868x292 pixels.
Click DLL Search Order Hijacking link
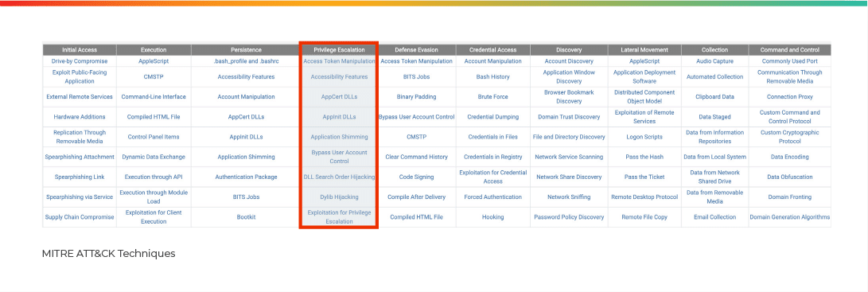(340, 177)
